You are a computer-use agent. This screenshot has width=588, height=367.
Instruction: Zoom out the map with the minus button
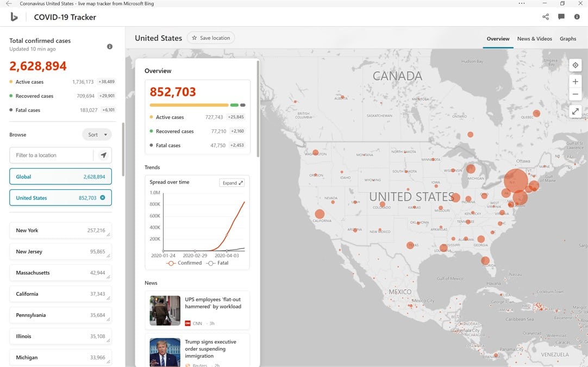click(576, 94)
